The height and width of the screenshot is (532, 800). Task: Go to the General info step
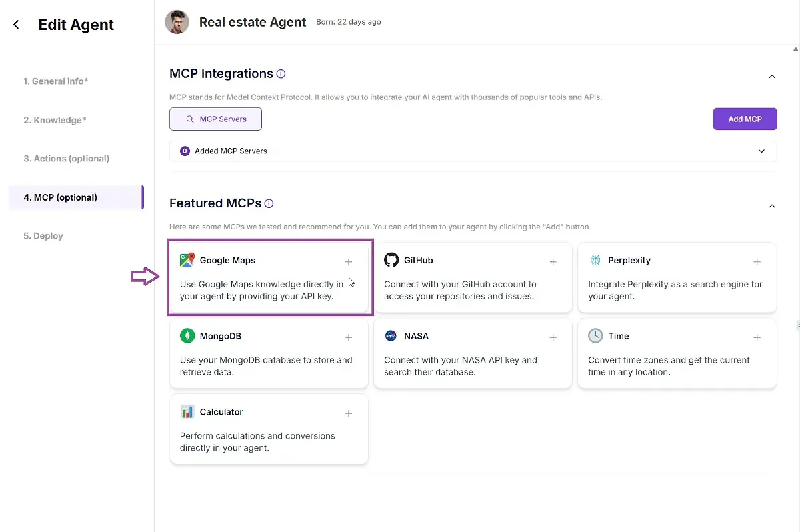tap(56, 81)
